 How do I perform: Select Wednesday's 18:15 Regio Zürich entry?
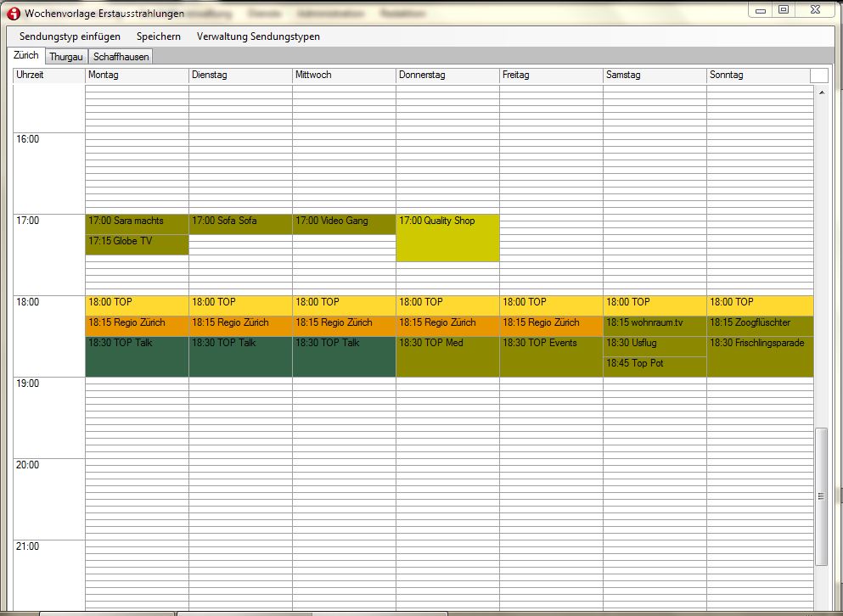[x=344, y=326]
